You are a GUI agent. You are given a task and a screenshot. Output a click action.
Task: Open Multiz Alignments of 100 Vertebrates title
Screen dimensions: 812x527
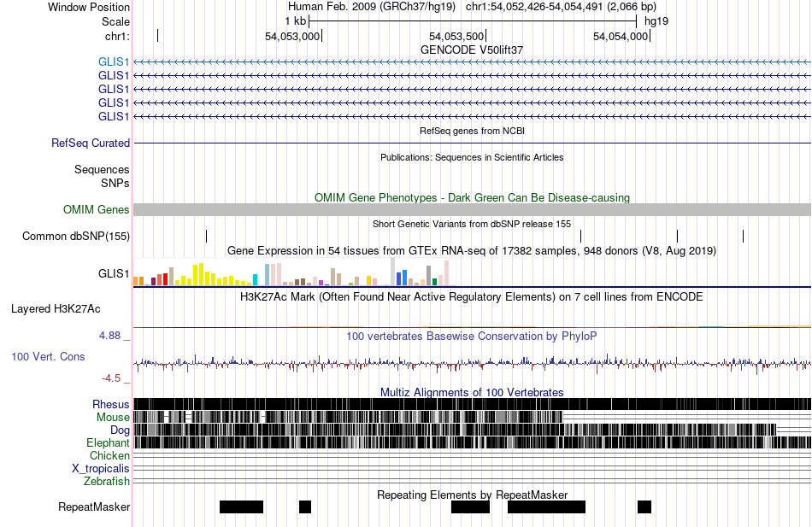[472, 392]
